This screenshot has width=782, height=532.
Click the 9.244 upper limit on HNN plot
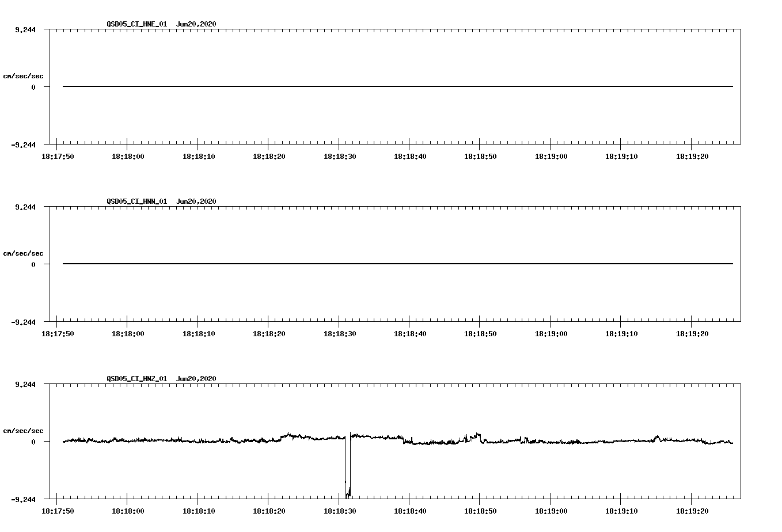tap(25, 207)
